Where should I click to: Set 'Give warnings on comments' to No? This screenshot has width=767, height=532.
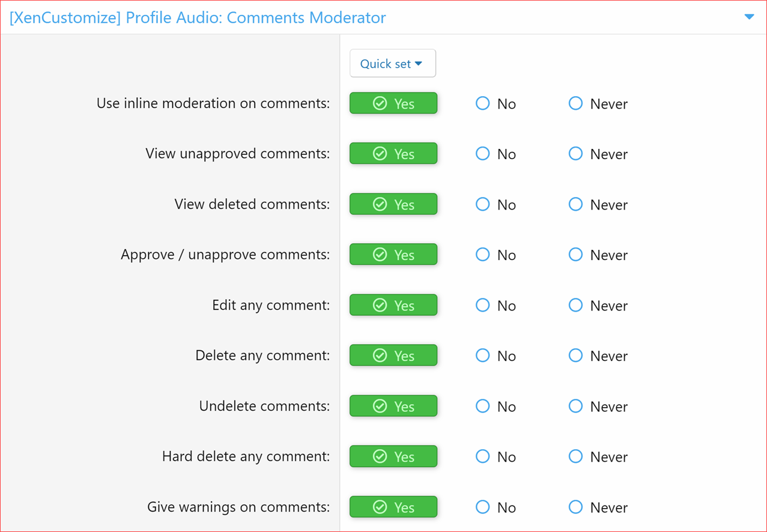[x=482, y=507]
